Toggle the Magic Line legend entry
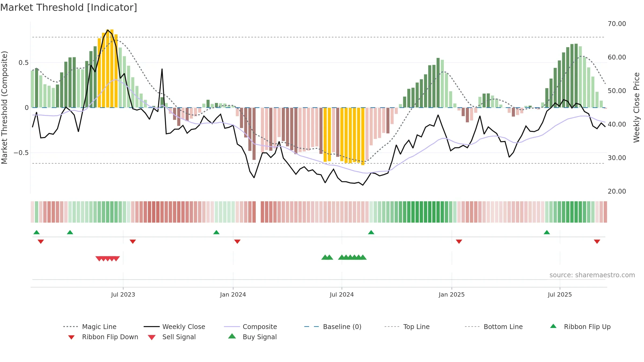This screenshot has width=644, height=362. pos(90,327)
